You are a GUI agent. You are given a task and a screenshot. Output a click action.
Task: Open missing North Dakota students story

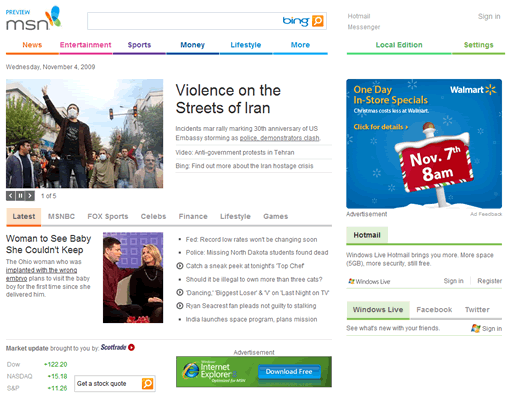point(257,253)
